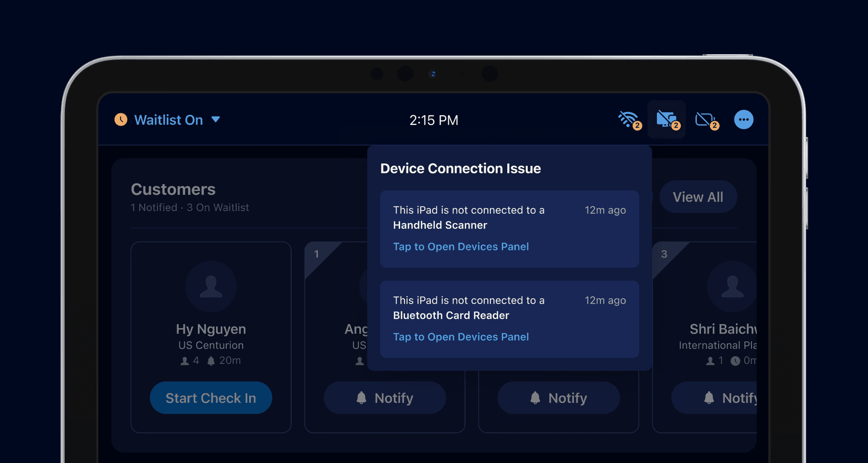Click the Waitlist On label
Image resolution: width=868 pixels, height=463 pixels.
(x=168, y=120)
